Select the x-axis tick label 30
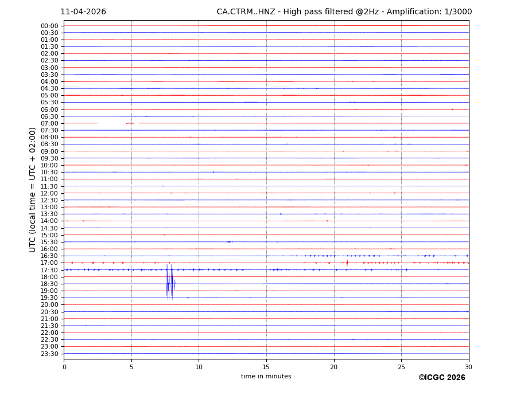532x399 pixels. 468,367
